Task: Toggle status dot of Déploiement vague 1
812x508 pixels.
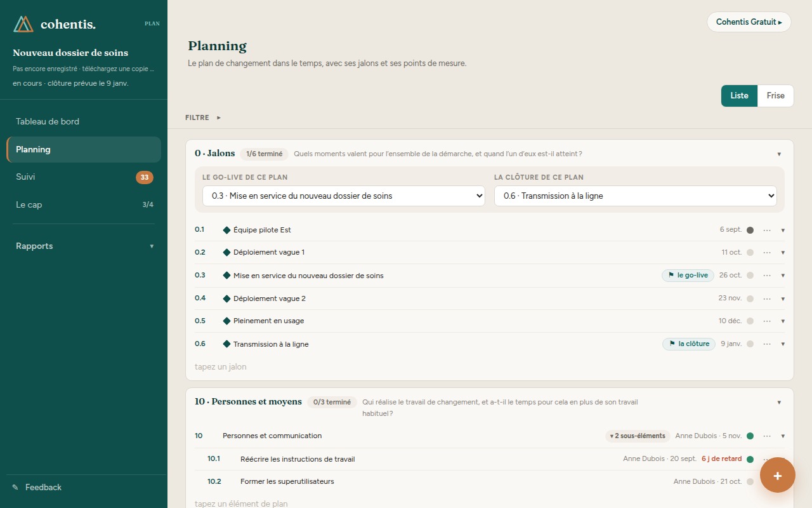Action: (x=750, y=253)
